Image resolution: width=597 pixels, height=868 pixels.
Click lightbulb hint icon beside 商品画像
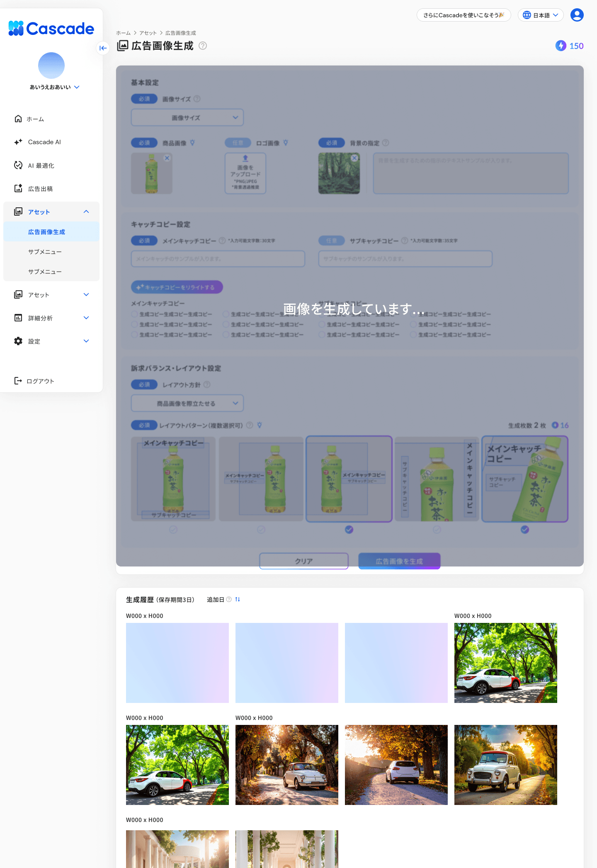coord(192,143)
